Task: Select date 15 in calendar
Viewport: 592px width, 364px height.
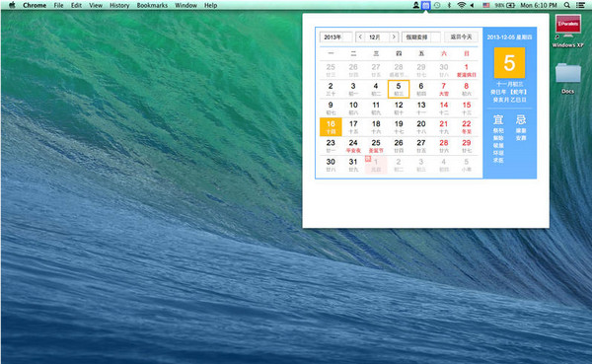Action: pos(467,108)
